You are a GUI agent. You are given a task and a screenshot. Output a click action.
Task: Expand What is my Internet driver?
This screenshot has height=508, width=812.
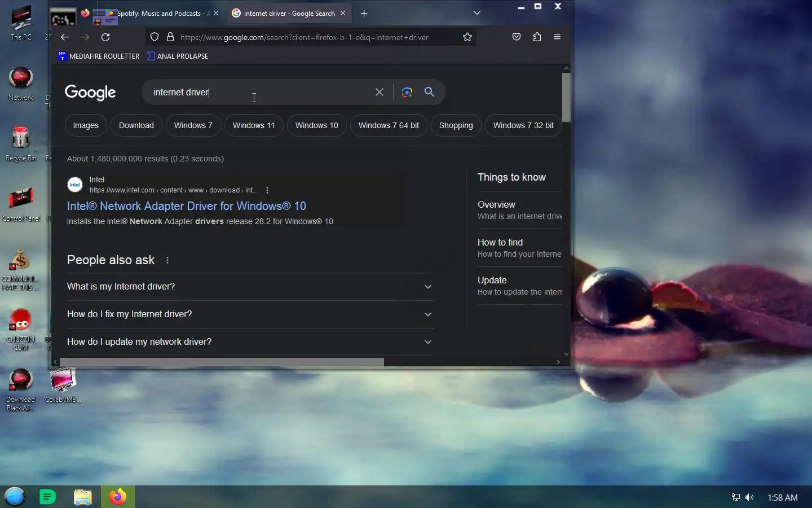pos(250,287)
